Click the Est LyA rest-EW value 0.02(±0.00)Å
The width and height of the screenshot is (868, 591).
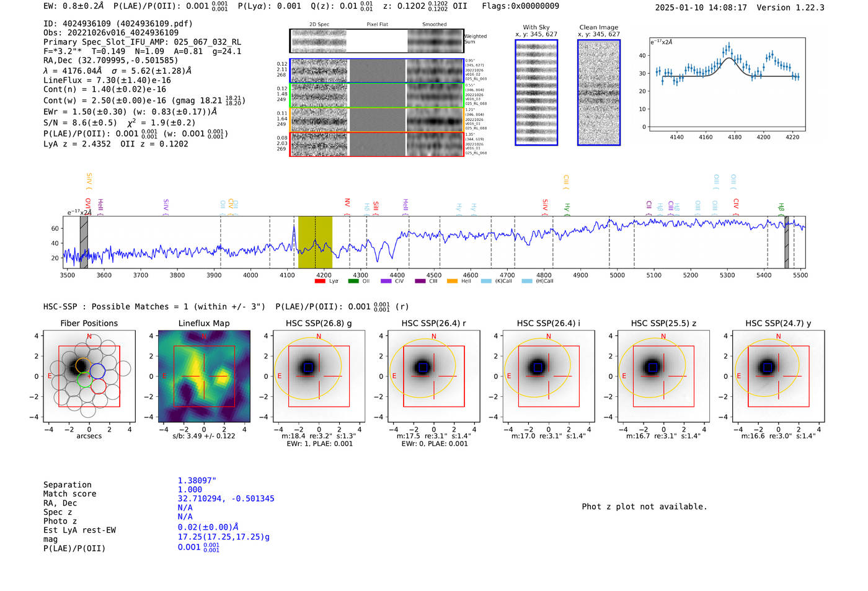(x=208, y=527)
